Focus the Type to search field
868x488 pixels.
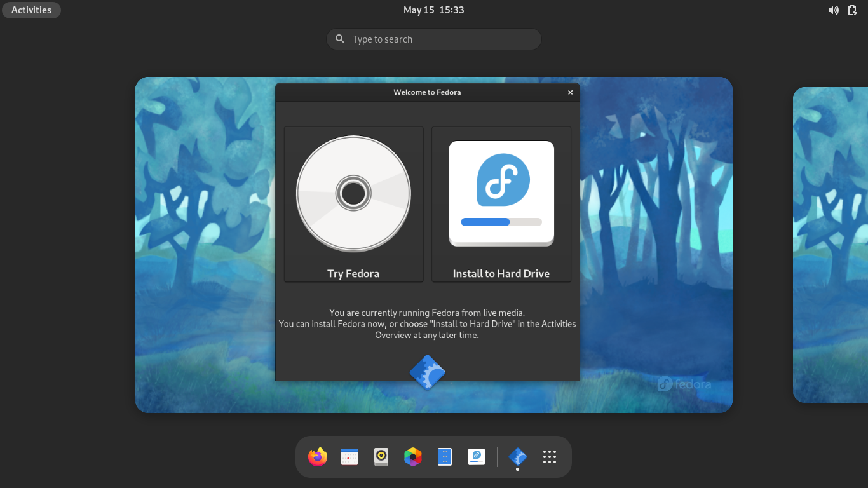coord(434,39)
